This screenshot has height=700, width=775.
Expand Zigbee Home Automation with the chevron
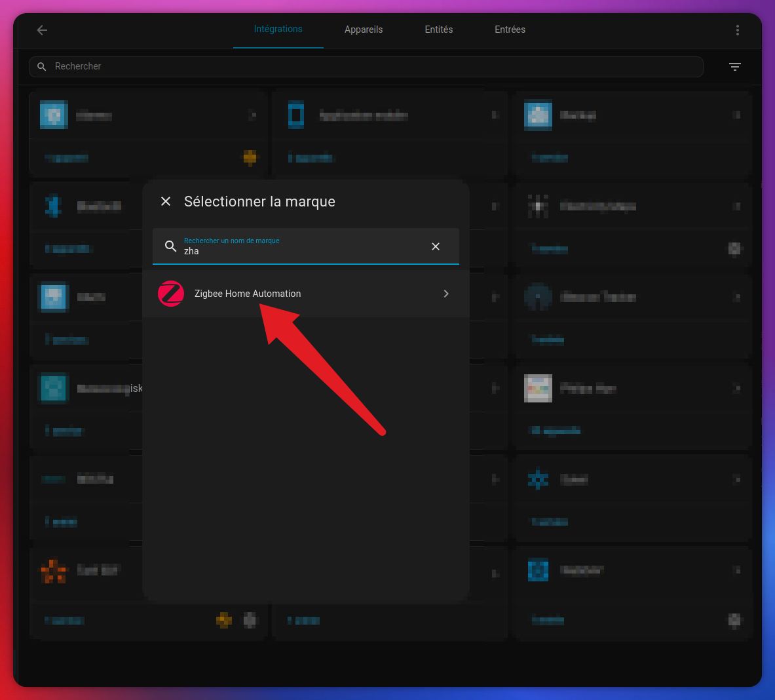point(446,294)
